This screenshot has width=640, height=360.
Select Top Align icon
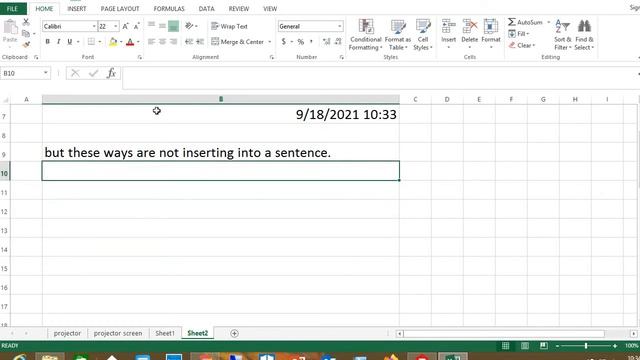point(151,26)
